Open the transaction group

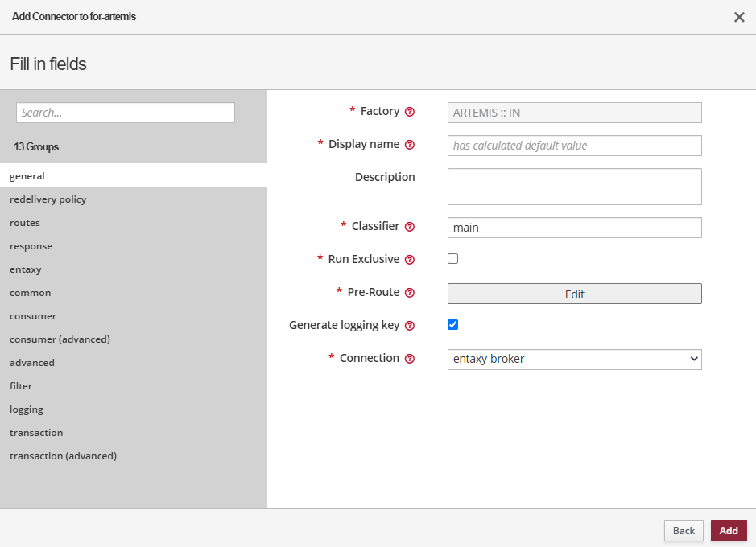[36, 433]
